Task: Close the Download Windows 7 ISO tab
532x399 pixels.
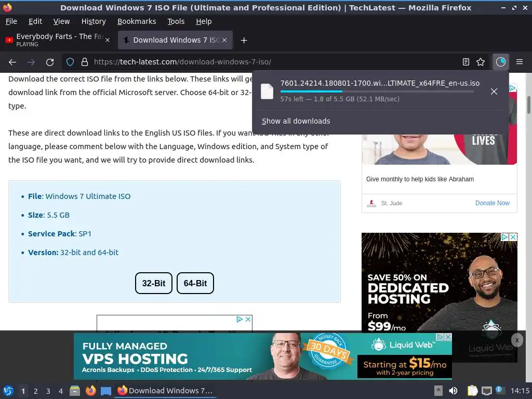Action: (x=224, y=40)
